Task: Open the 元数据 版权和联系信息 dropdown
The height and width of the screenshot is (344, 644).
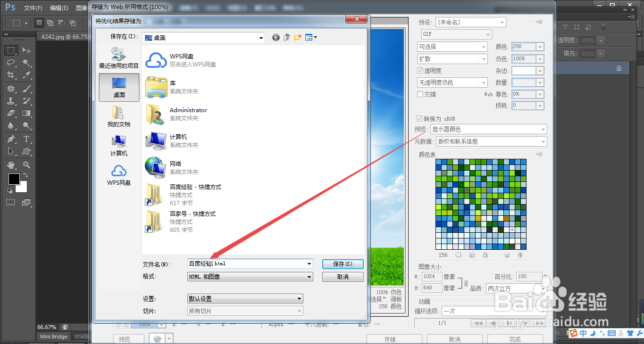Action: pos(491,141)
